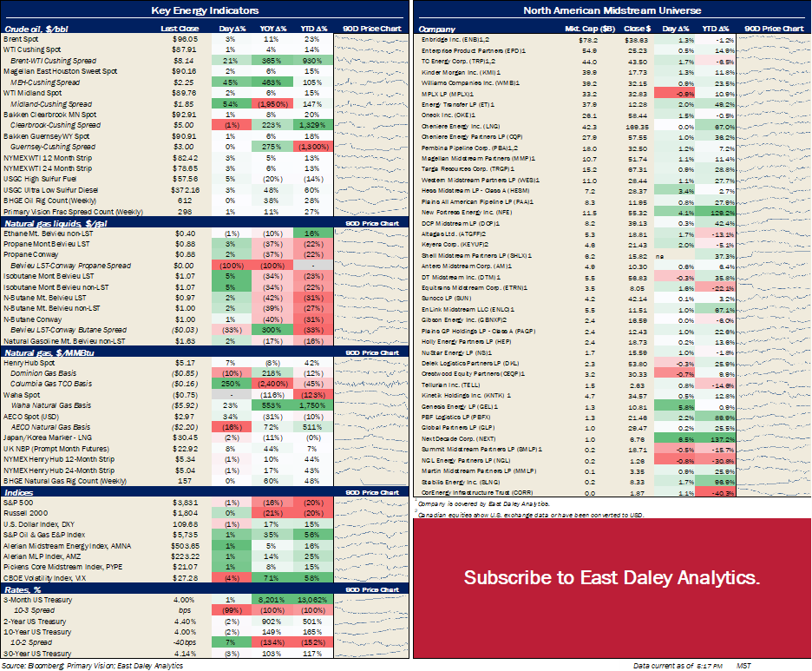Select UK NBP (Prompt Month Futures) label

point(56,449)
